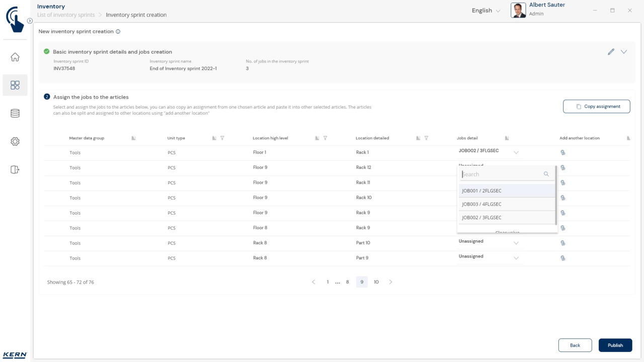Click the logout icon in sidebar
Image resolution: width=644 pixels, height=362 pixels.
point(15,170)
